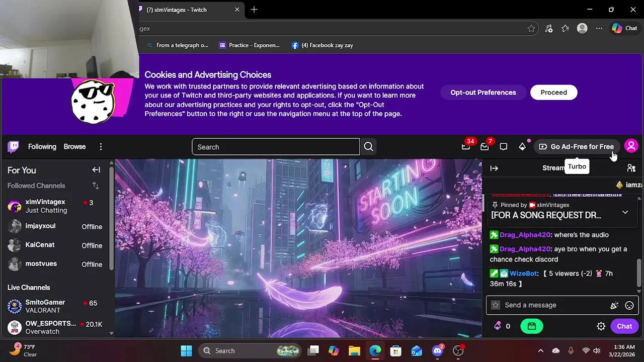Open Copilot Chat in browser toolbar

pos(624,29)
